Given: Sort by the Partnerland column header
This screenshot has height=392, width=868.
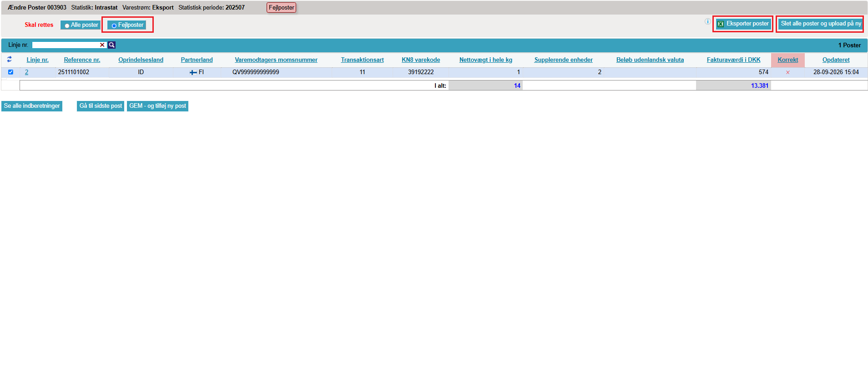Looking at the screenshot, I should point(197,60).
